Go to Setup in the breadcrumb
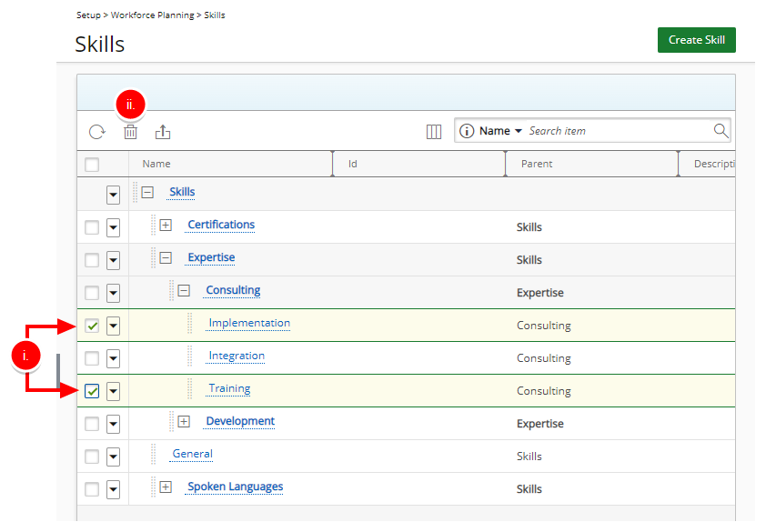Viewport: 766px width, 532px height. pos(88,15)
